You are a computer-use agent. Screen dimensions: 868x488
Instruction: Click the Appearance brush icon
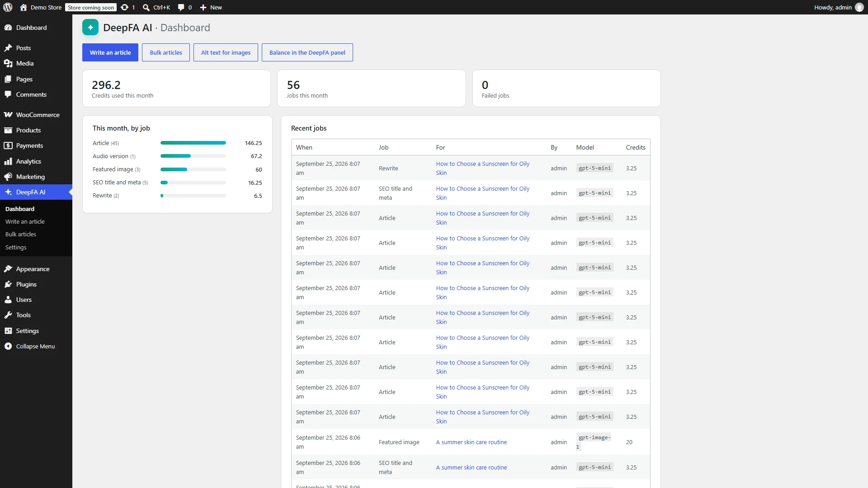point(8,269)
